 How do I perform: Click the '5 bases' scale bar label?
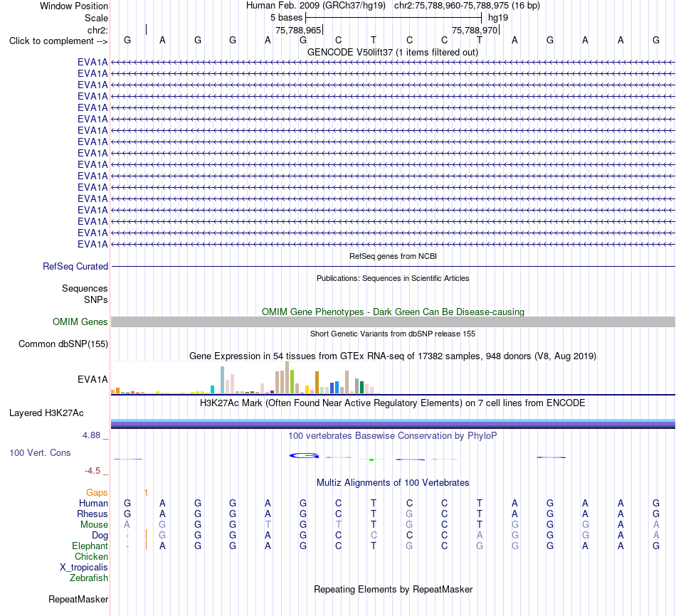[x=286, y=18]
